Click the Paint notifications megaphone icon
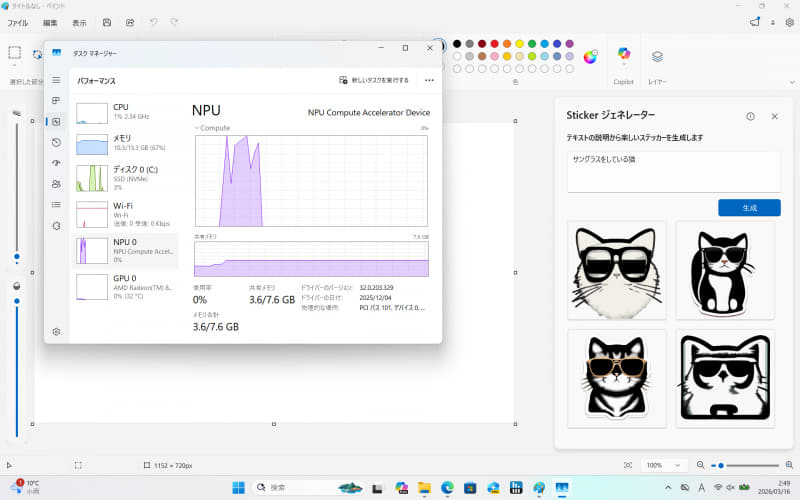 (x=755, y=22)
